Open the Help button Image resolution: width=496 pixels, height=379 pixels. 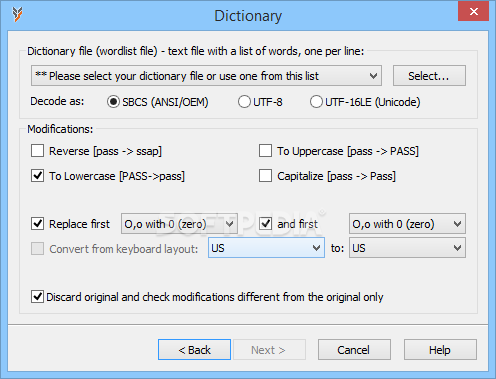(x=440, y=350)
